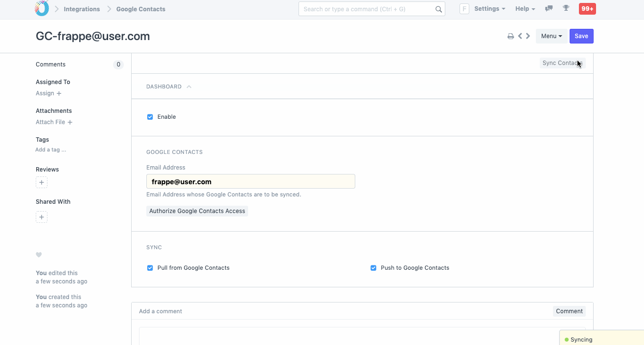Open the Help dropdown
Viewport: 644px width, 345px height.
(525, 9)
